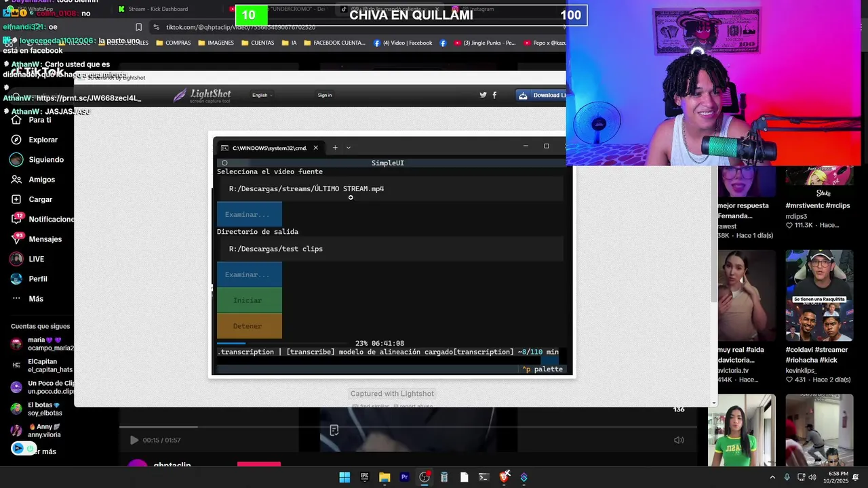Click Sign in on LightShot page
868x488 pixels.
(325, 95)
